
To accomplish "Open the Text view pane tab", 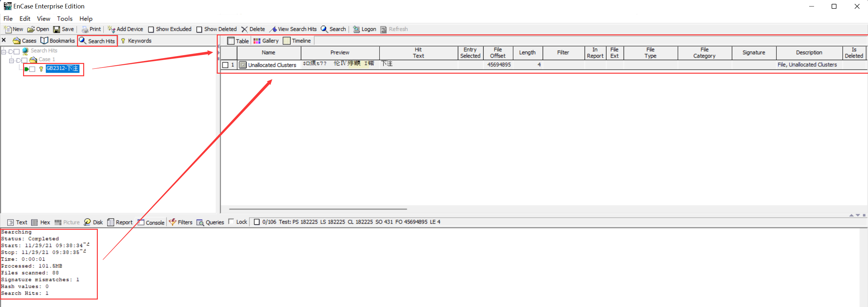I will pyautogui.click(x=17, y=222).
